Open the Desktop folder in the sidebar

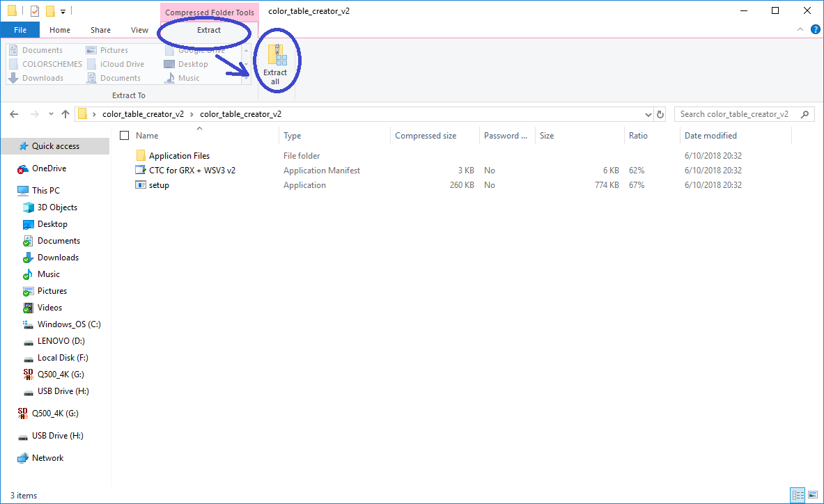52,224
